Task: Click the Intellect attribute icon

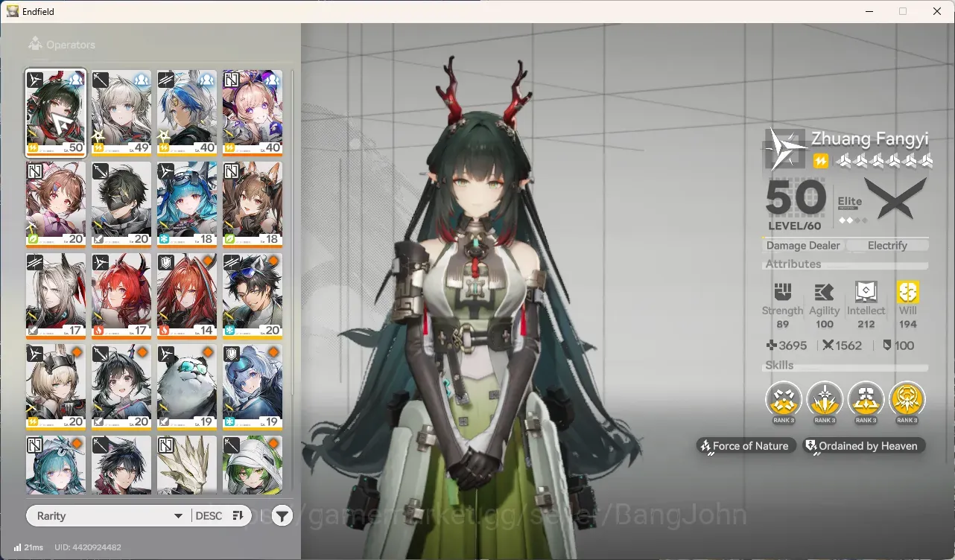Action: (866, 292)
